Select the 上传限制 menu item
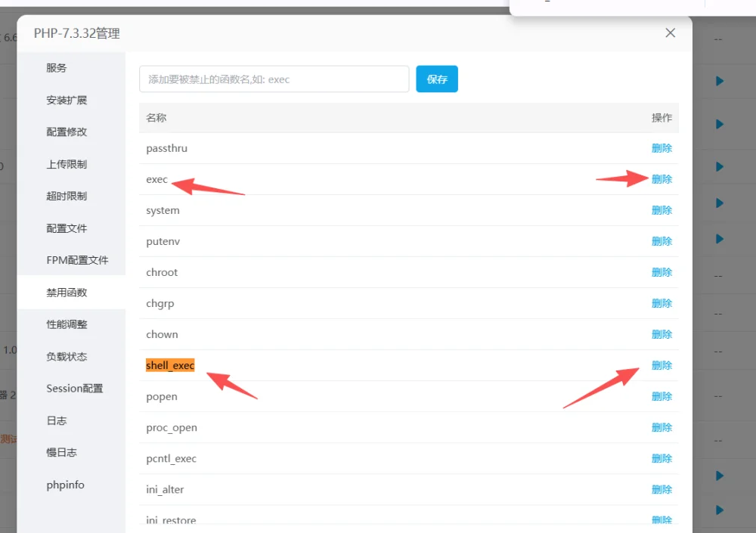756x533 pixels. (67, 165)
